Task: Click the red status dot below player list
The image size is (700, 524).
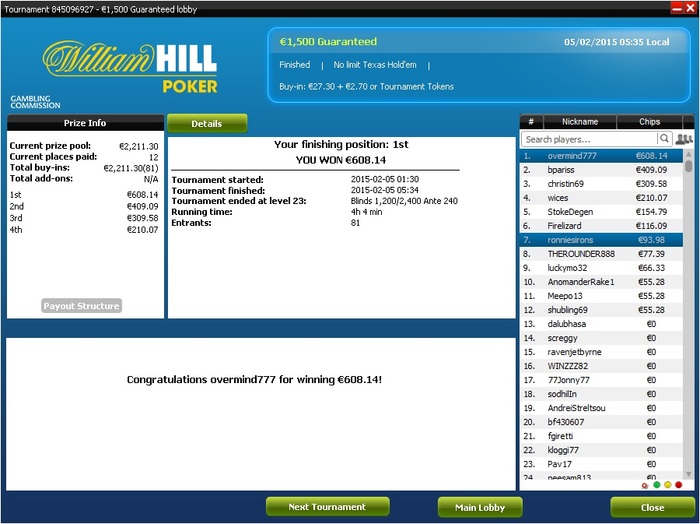Action: pyautogui.click(x=679, y=485)
